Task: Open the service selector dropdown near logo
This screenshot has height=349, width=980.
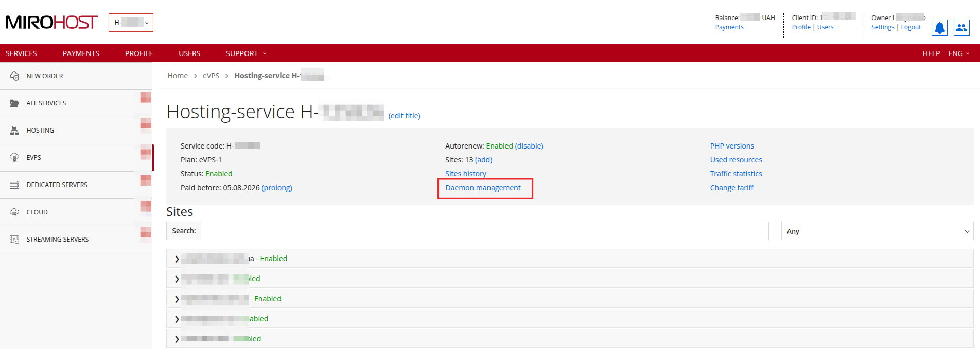Action: coord(131,23)
